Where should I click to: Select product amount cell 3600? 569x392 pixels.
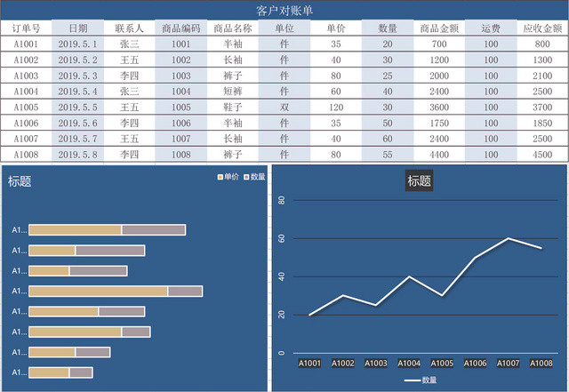point(439,107)
